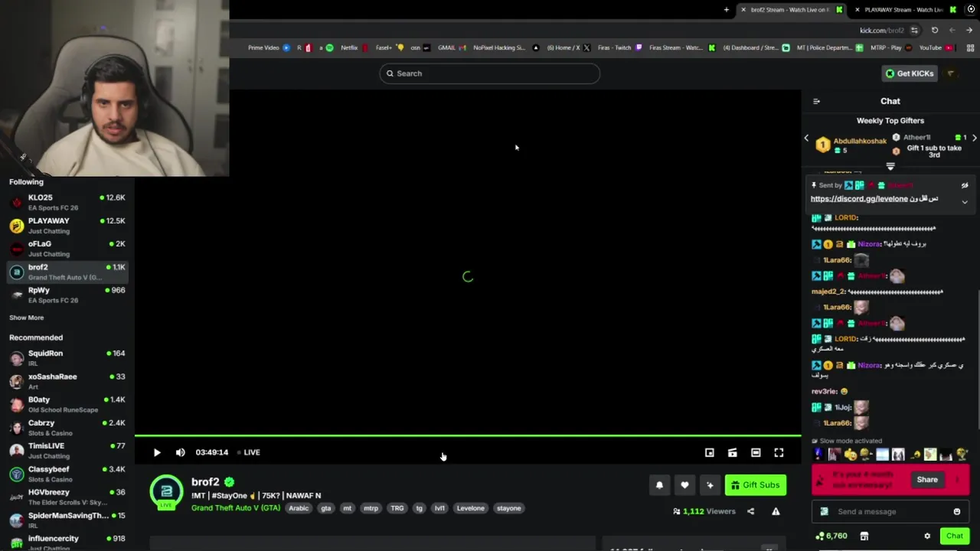Click the Send a message field
Screen dimensions: 980x551
click(890, 512)
